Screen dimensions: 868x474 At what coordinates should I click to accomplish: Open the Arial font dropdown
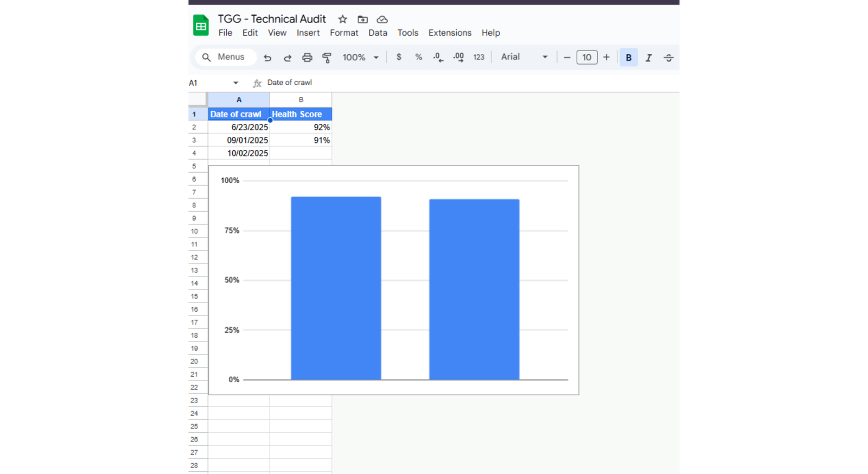524,57
